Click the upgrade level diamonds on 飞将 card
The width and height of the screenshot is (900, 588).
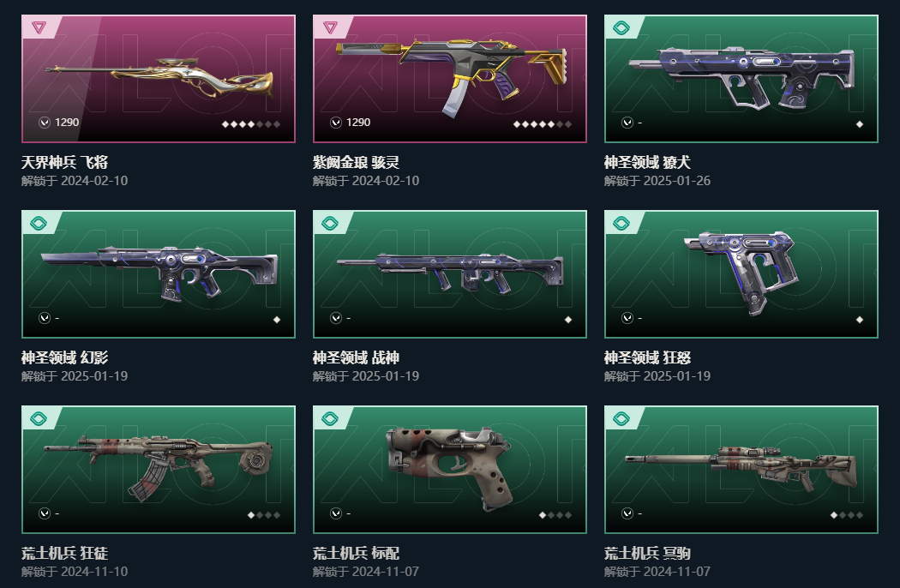tap(251, 124)
